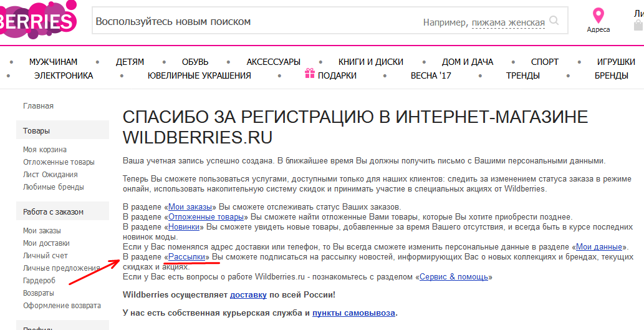Screen dimensions: 644x330
Task: Click the Новинки link in the text
Action: [184, 227]
